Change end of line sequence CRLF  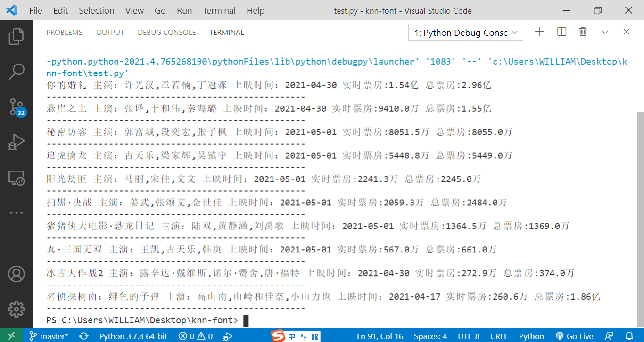[x=499, y=336]
